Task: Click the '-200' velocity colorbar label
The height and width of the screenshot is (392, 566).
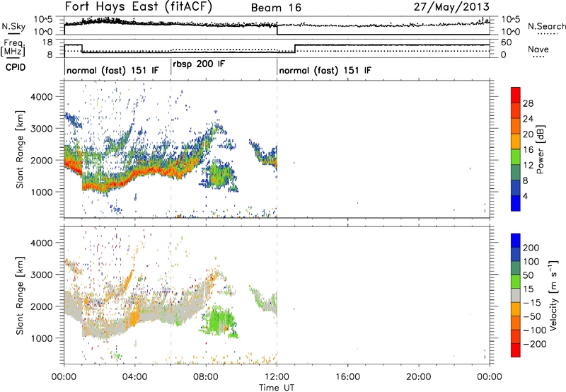Action: pos(535,344)
